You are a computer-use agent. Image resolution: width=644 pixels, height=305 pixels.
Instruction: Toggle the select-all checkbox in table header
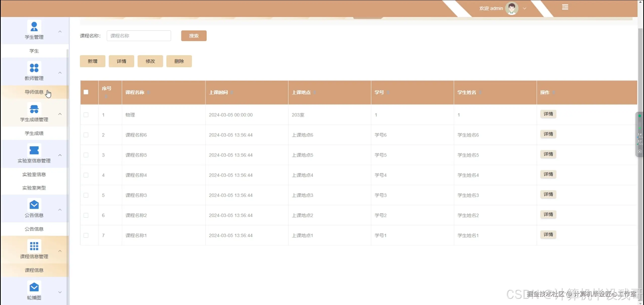[x=86, y=92]
